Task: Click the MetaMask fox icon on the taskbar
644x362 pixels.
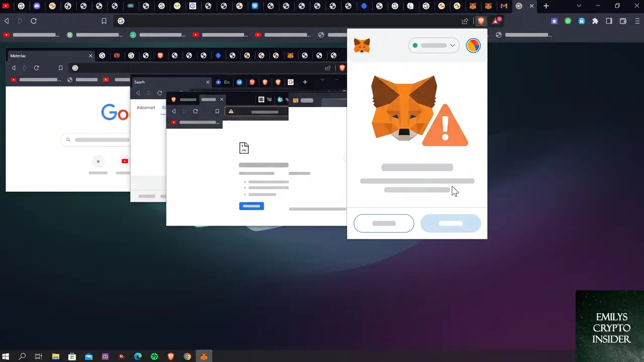Action: pos(204,356)
